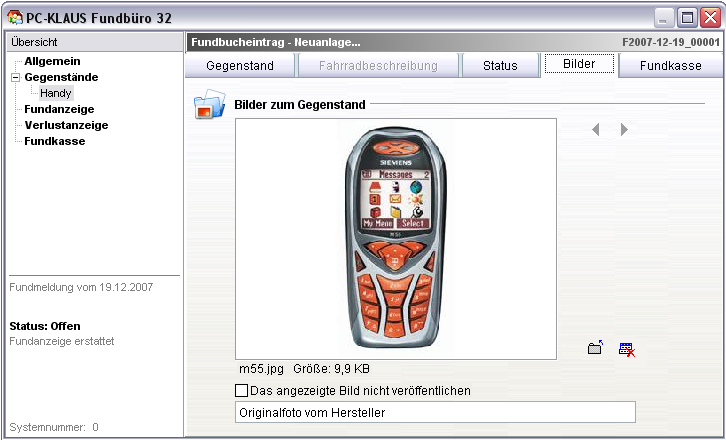Open Verlustanzeige in the sidebar
The height and width of the screenshot is (440, 726).
click(66, 125)
